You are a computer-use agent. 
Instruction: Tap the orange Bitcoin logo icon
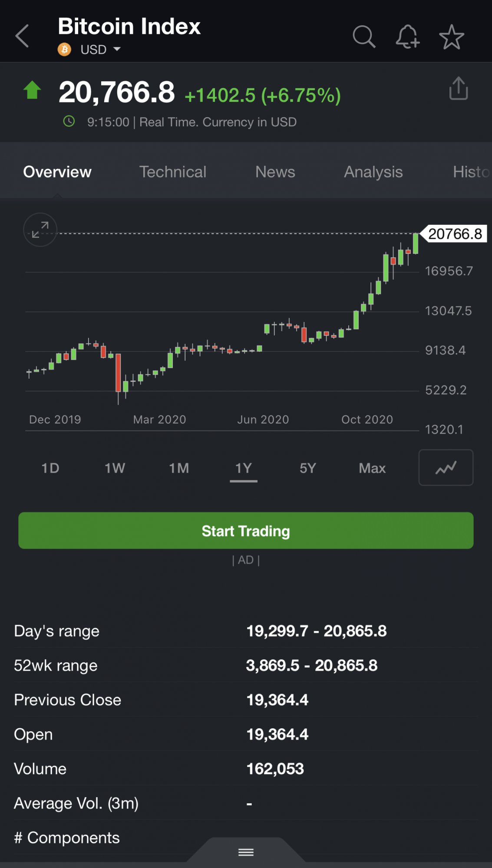tap(64, 49)
